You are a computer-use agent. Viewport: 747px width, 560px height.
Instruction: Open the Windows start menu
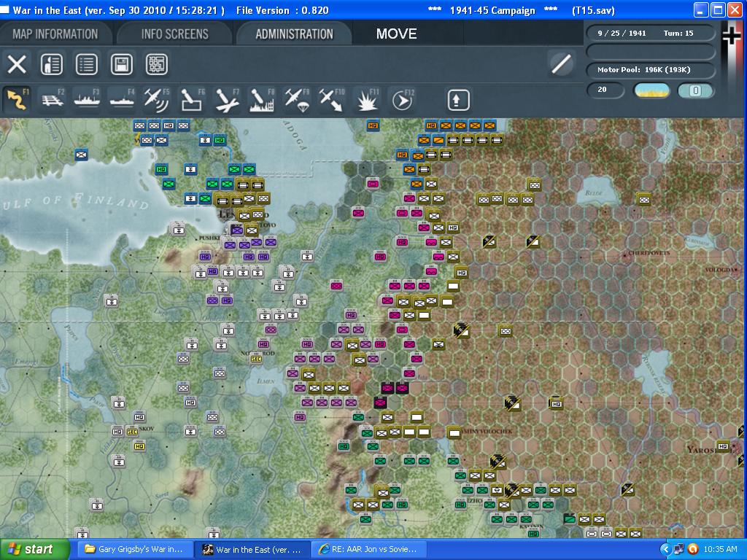[x=34, y=550]
